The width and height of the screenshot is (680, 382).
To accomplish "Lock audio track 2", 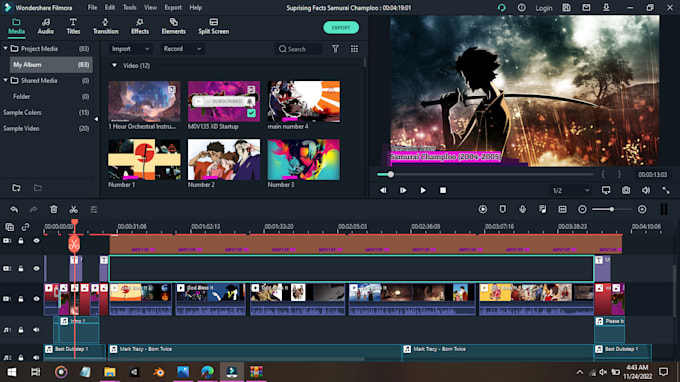I will [x=21, y=358].
